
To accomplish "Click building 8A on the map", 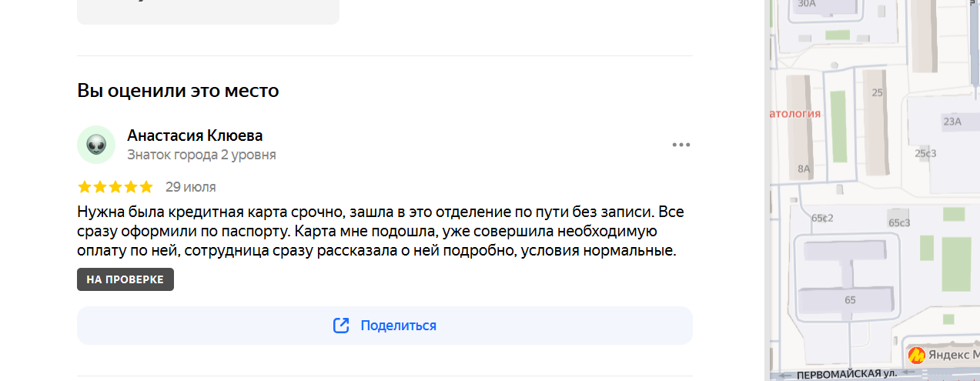I will tap(804, 168).
